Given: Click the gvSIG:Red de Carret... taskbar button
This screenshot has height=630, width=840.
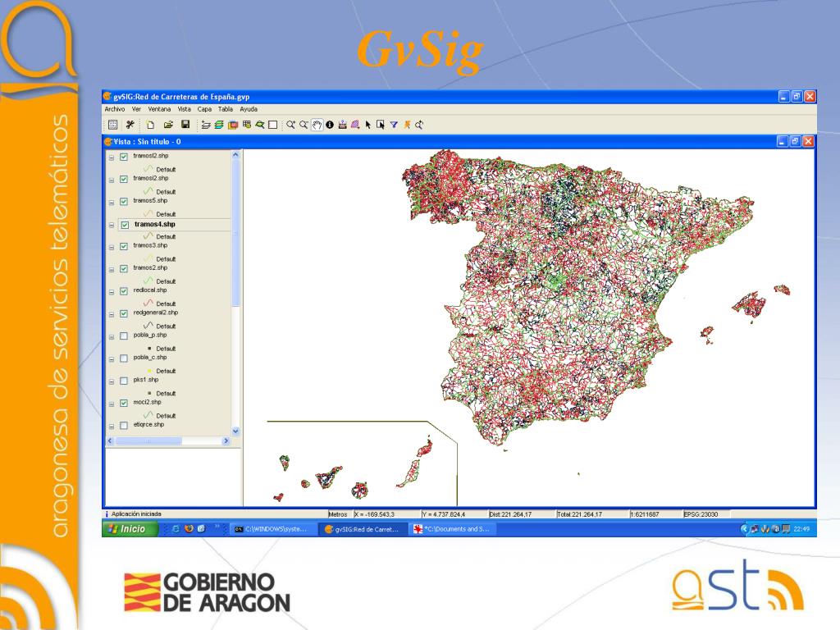Looking at the screenshot, I should click(362, 529).
